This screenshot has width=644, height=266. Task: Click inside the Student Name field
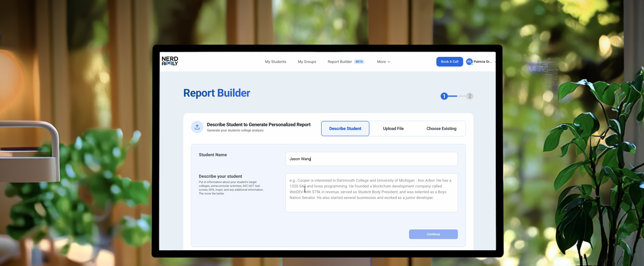(x=371, y=159)
